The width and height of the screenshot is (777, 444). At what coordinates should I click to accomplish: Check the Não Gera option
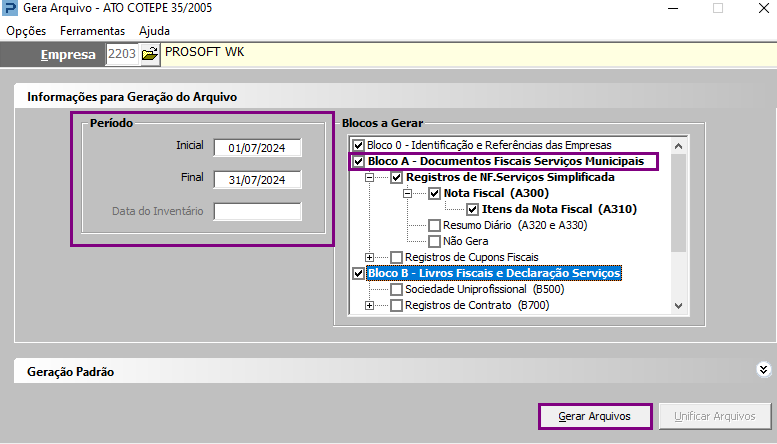(435, 241)
